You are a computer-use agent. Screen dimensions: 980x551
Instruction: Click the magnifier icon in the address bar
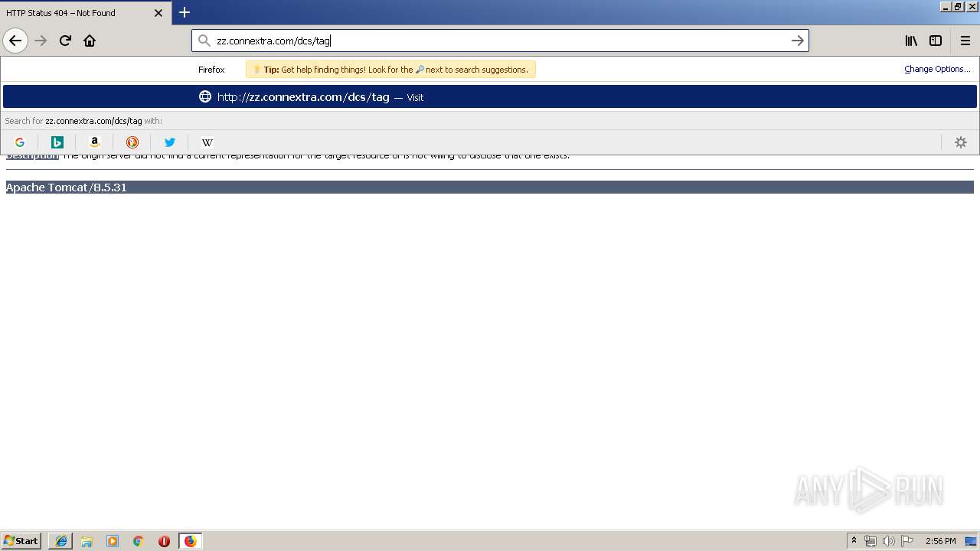point(204,41)
